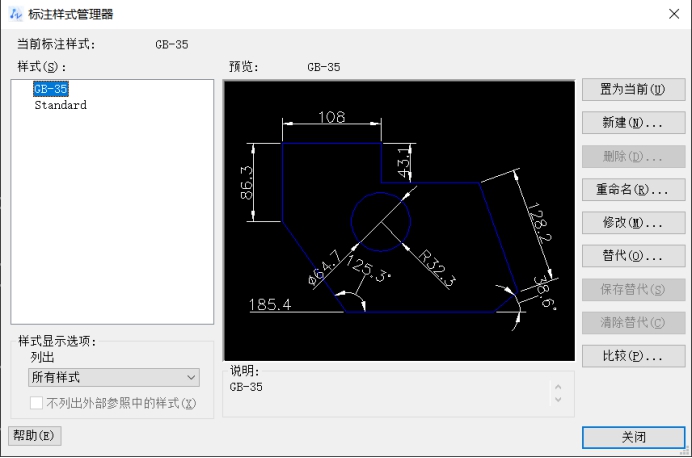Click the 保存替代 button
Viewport: 692px width, 458px height.
pyautogui.click(x=633, y=289)
